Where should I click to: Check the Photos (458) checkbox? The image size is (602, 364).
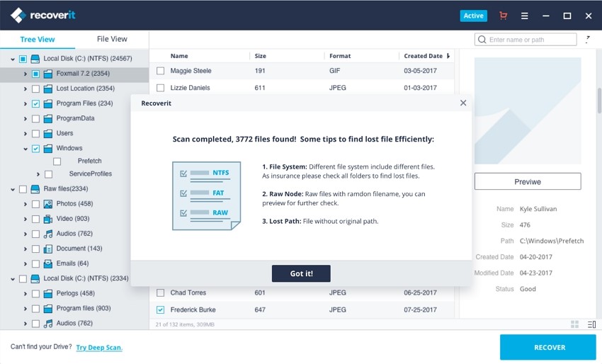point(35,204)
